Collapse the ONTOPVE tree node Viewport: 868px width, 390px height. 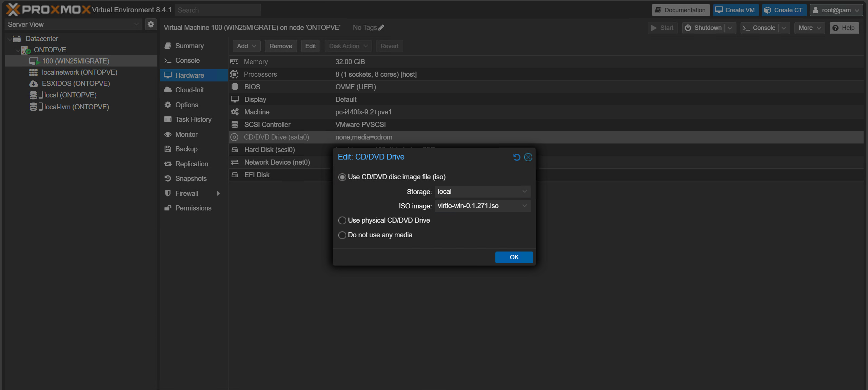pos(18,50)
